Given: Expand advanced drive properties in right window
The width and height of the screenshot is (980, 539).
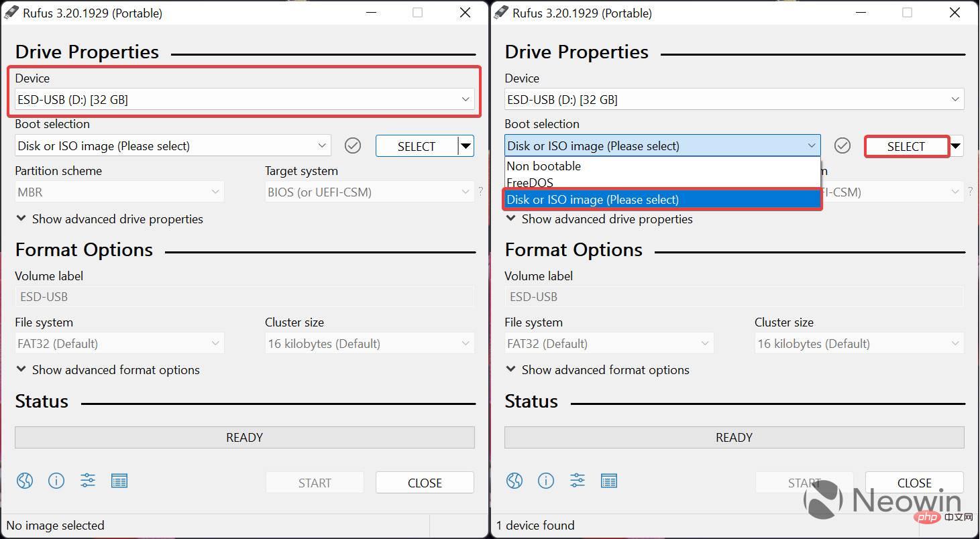Looking at the screenshot, I should click(x=599, y=219).
